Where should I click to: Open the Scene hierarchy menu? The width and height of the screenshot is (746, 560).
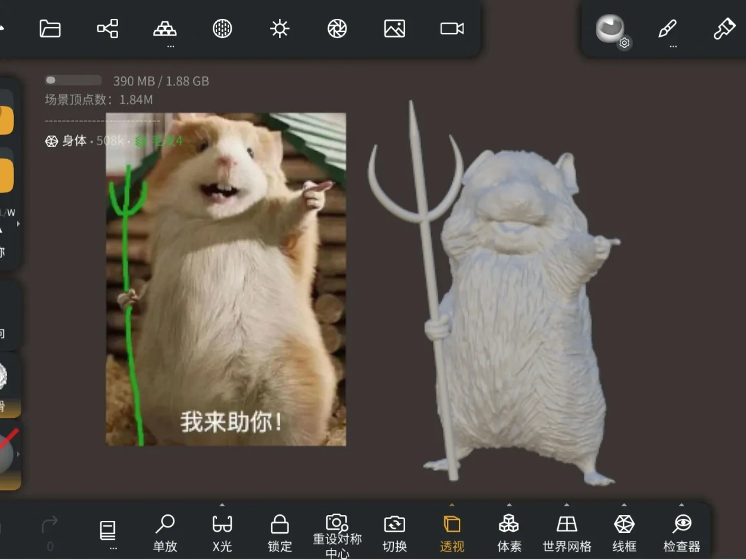tap(107, 28)
